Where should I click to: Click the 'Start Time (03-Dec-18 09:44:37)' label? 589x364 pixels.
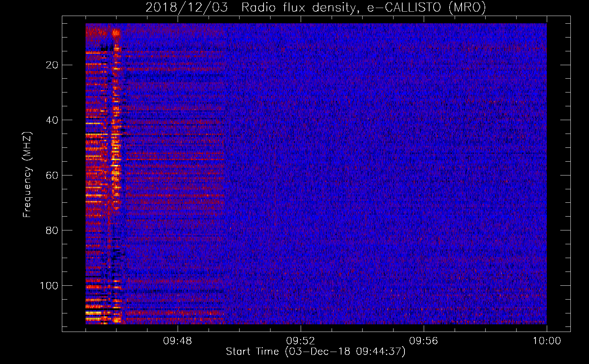(x=316, y=352)
